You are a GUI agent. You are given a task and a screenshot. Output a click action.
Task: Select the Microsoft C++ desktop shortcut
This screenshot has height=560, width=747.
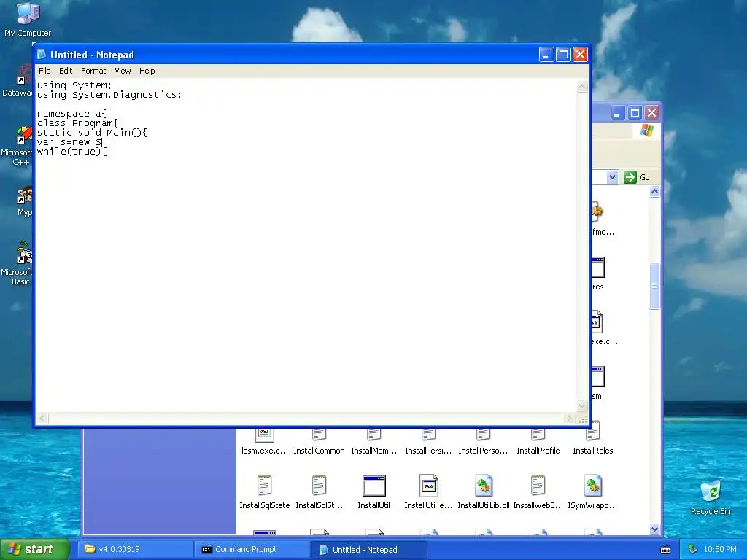tap(18, 146)
